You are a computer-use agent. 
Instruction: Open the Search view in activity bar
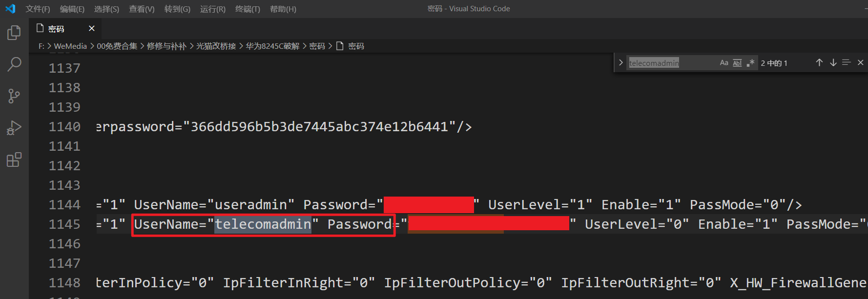click(14, 64)
